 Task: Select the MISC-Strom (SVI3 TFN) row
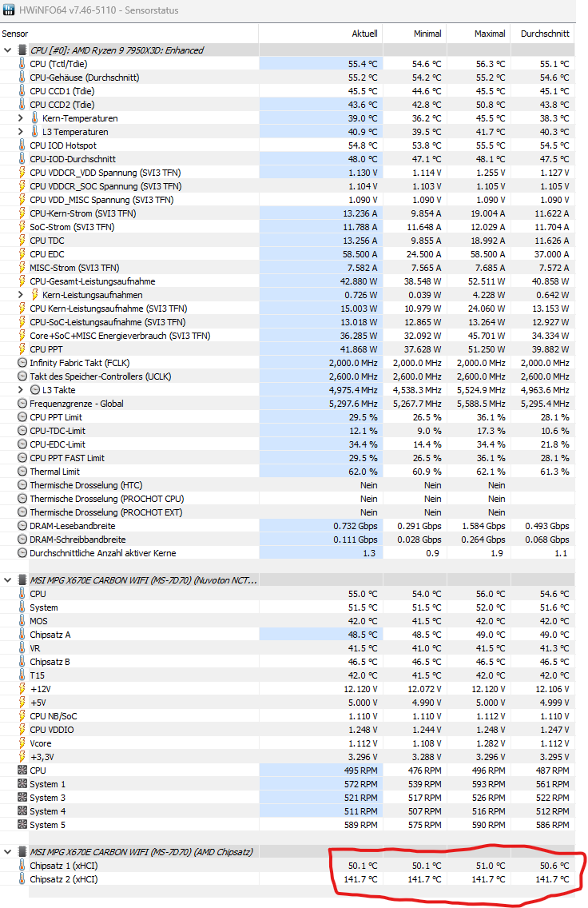coord(288,268)
